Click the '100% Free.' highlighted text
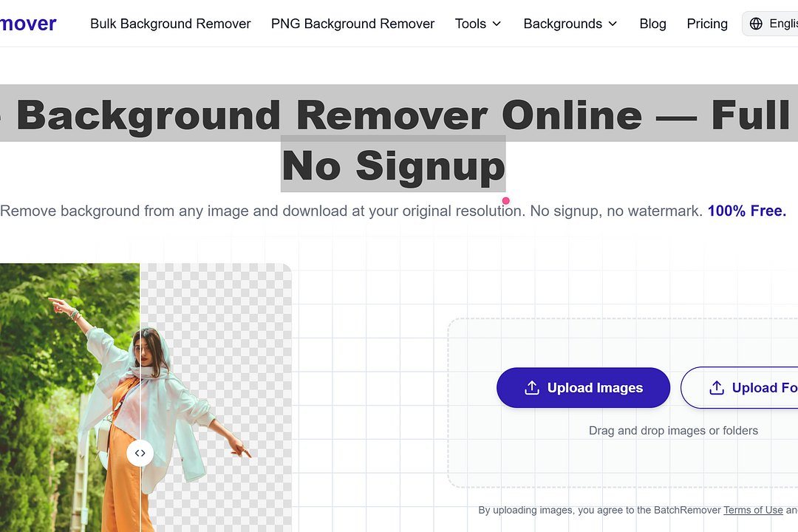Image resolution: width=798 pixels, height=532 pixels. click(x=746, y=211)
